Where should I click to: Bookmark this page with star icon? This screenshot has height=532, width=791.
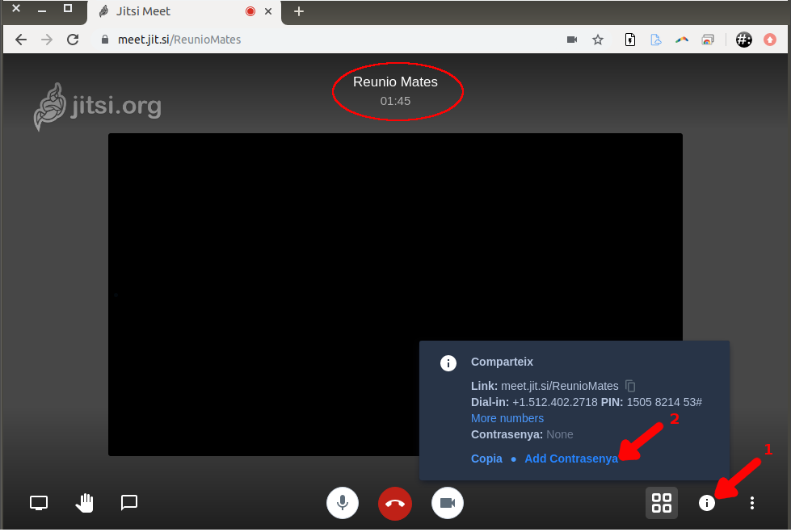pos(598,40)
